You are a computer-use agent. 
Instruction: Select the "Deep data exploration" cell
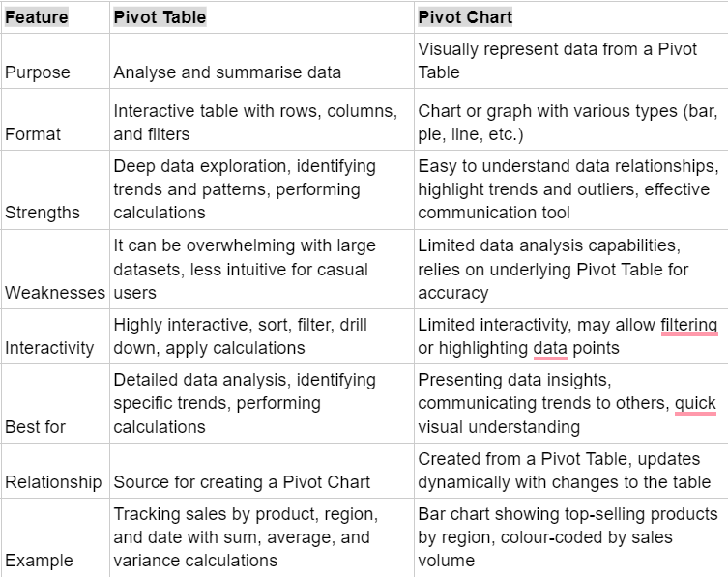245,189
